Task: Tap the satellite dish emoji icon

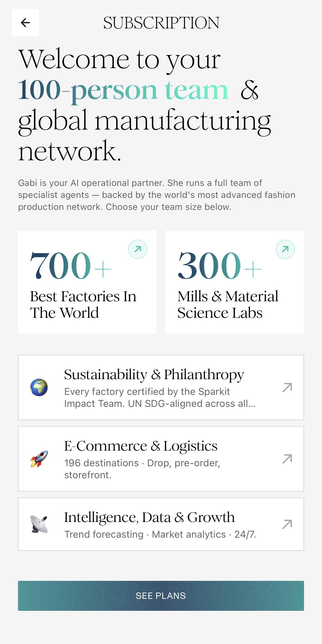Action: coord(39,524)
